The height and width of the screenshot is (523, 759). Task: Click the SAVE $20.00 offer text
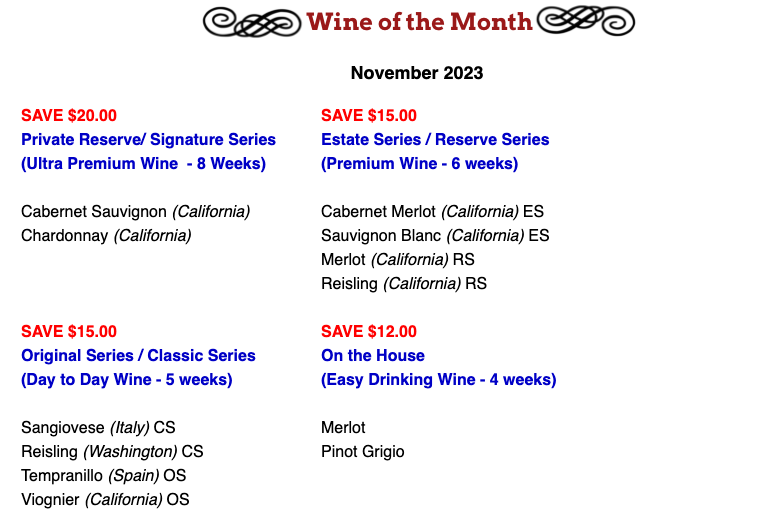click(x=69, y=116)
